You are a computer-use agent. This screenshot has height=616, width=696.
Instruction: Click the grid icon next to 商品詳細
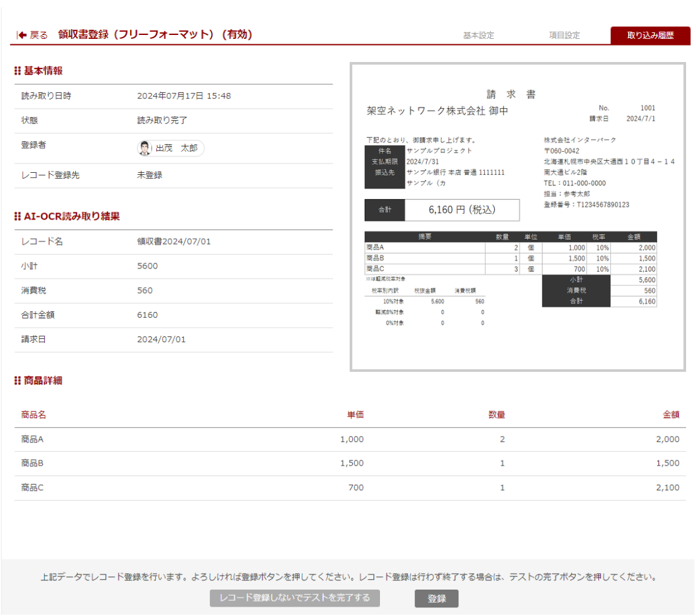(16, 381)
